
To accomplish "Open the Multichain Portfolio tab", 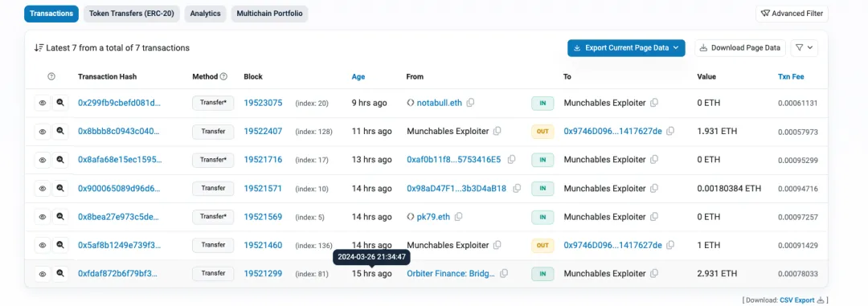I will (x=269, y=14).
